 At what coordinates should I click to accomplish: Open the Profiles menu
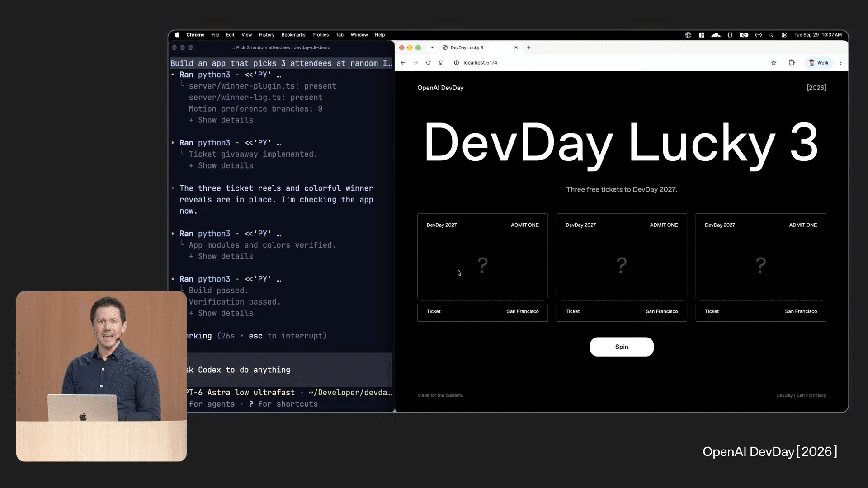[x=321, y=35]
